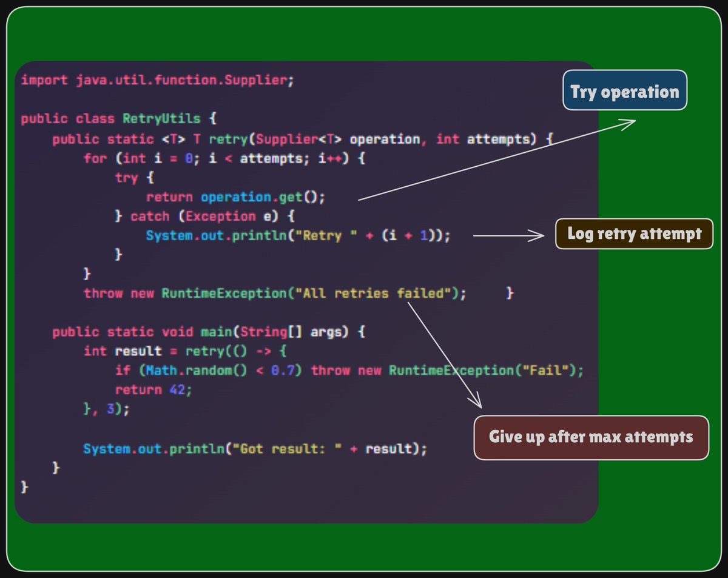This screenshot has height=578, width=728.
Task: Select the System.out.println retry line
Action: pyautogui.click(x=297, y=235)
